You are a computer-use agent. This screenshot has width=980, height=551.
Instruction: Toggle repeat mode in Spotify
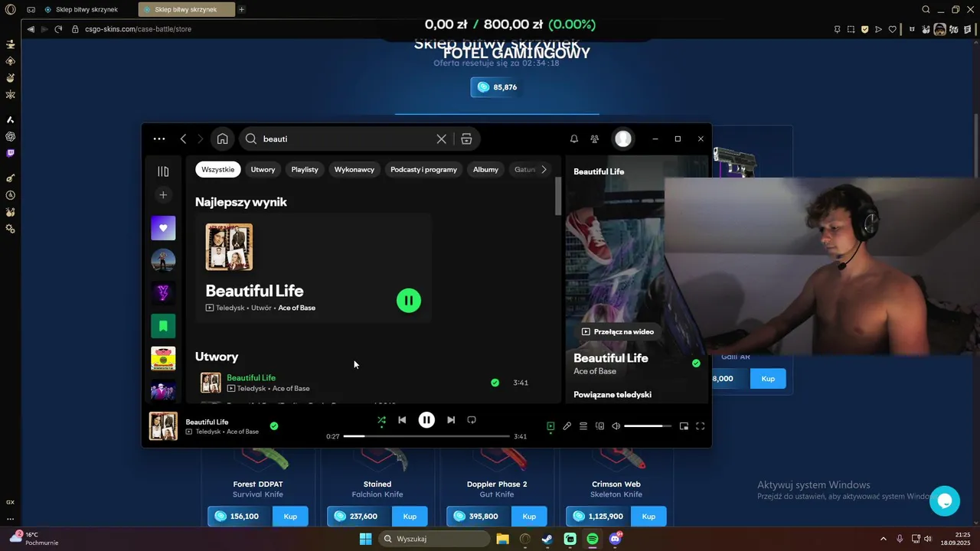(472, 420)
